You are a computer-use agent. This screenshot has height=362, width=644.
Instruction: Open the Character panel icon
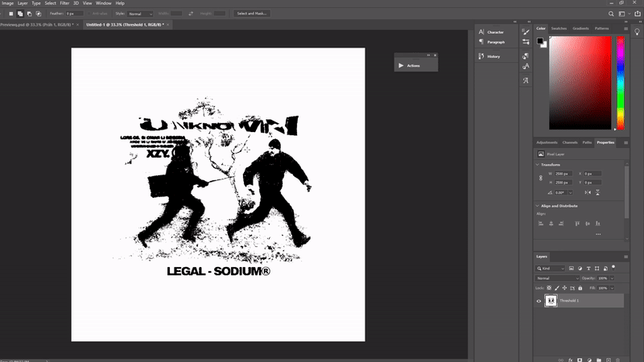(x=481, y=31)
